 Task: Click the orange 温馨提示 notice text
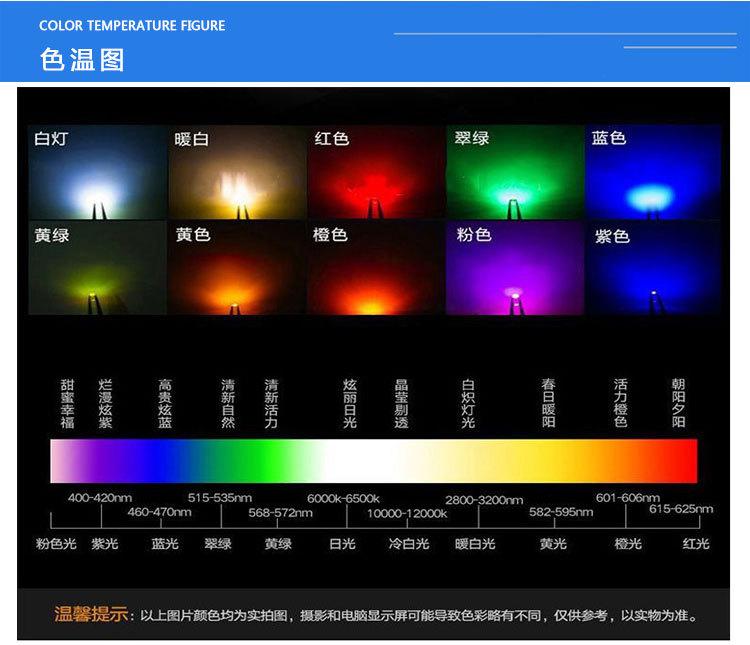click(x=92, y=615)
